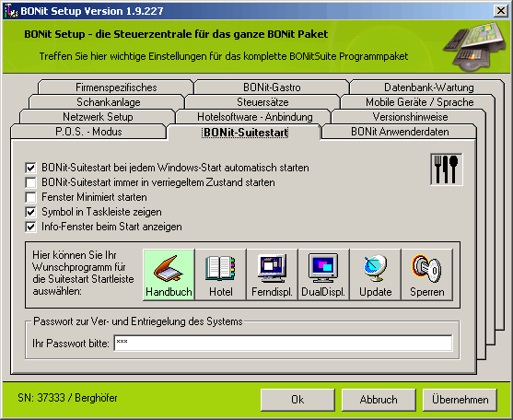
Task: Switch to Mobile Geräte / Sprache tab
Action: click(x=419, y=102)
